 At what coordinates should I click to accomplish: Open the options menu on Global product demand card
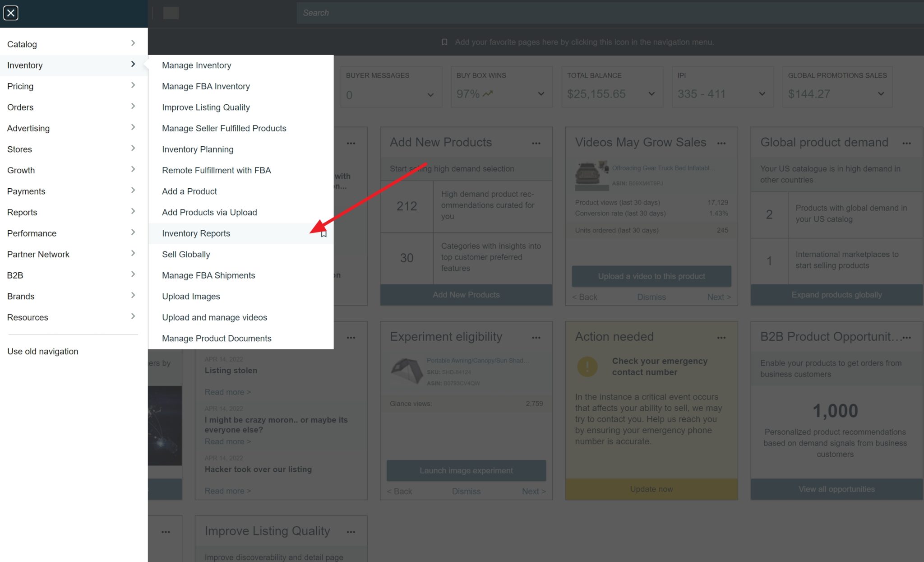tap(907, 143)
